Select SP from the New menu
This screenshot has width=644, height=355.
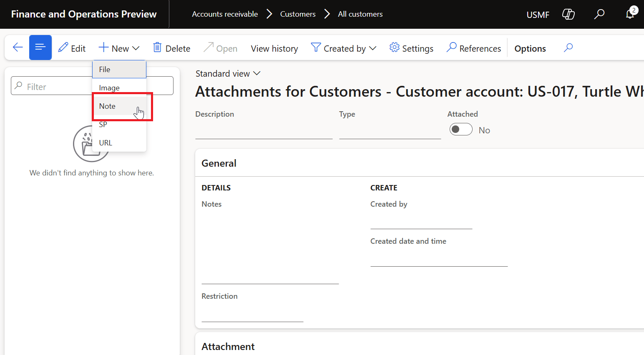click(x=119, y=125)
